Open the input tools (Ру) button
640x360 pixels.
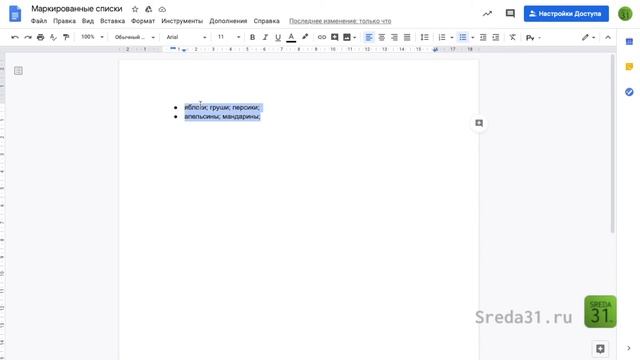coord(530,38)
